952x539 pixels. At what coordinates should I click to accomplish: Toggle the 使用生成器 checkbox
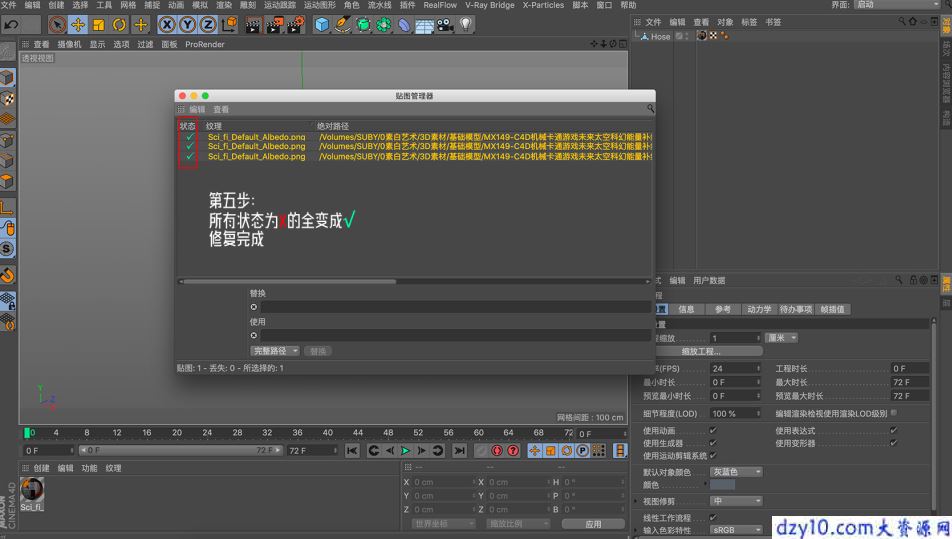tap(713, 443)
